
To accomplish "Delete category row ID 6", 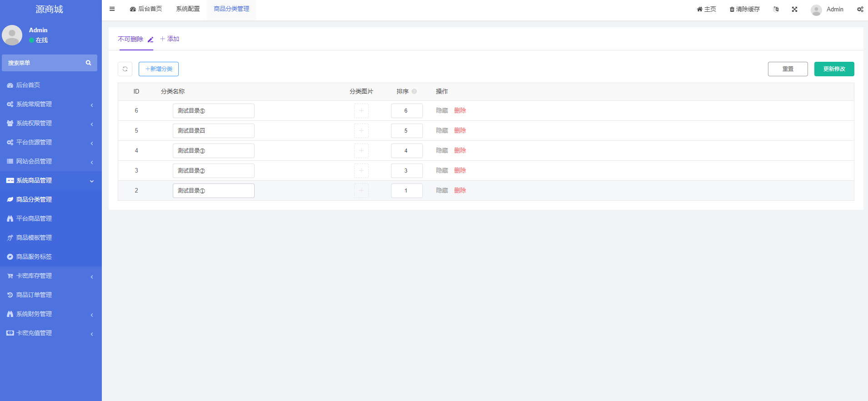I will click(x=460, y=111).
